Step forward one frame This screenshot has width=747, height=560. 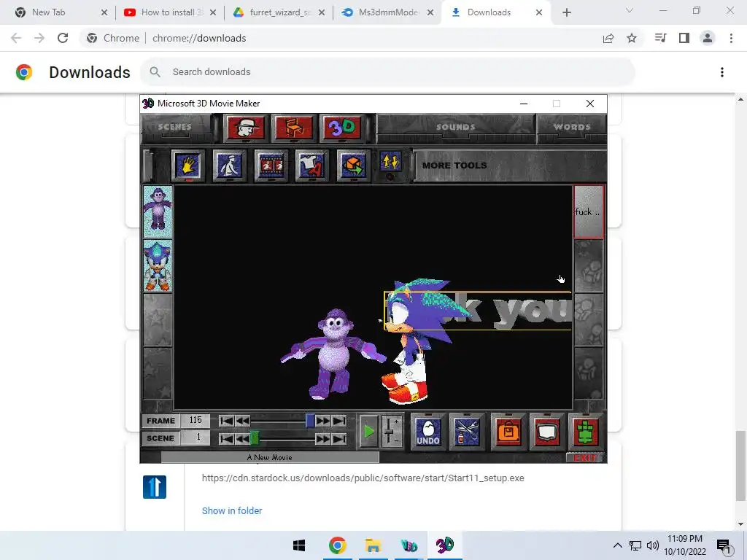click(x=323, y=421)
